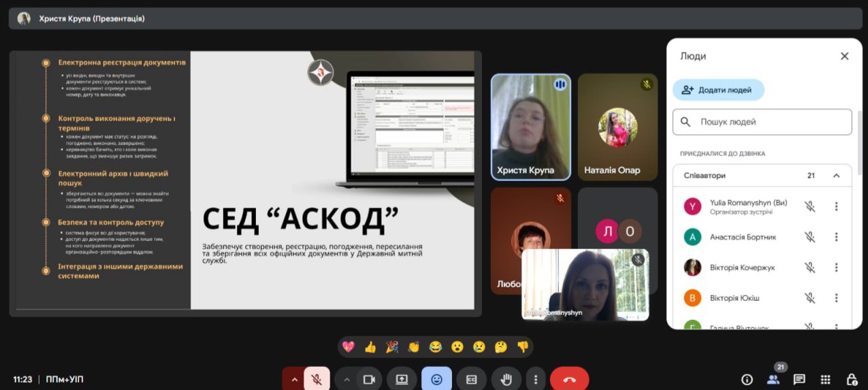Open the meeting details info icon
868x390 pixels.
pyautogui.click(x=747, y=379)
